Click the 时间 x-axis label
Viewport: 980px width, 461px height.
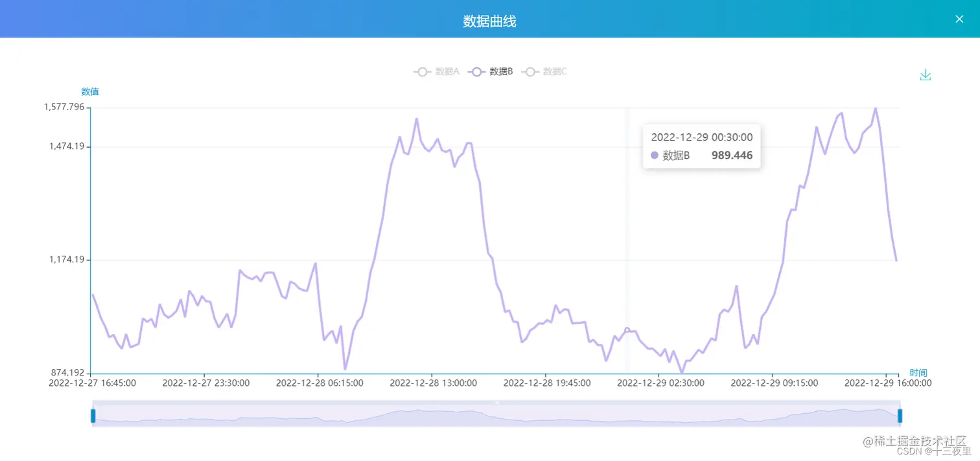(x=918, y=373)
